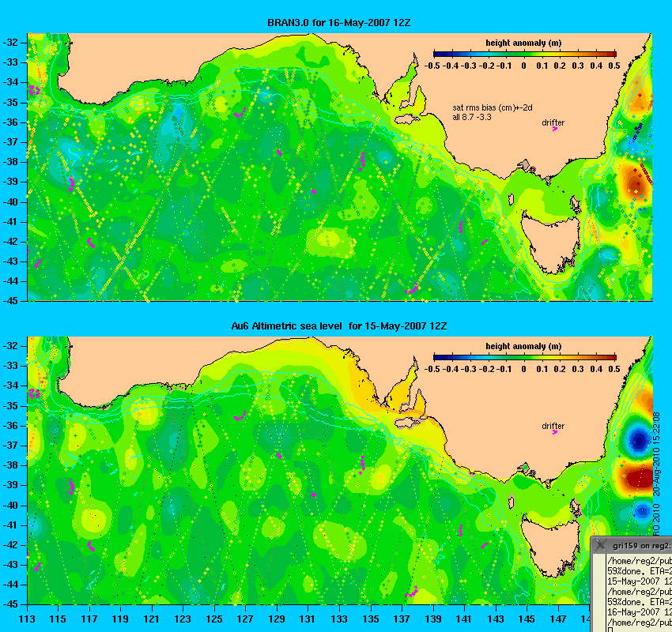Click the dark blue eddy near -37 on bottom map
Image resolution: width=672 pixels, height=632 pixels.
click(640, 440)
